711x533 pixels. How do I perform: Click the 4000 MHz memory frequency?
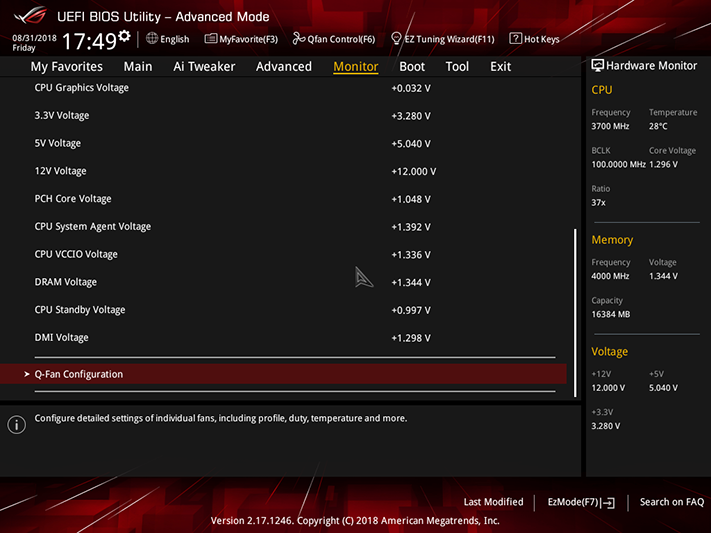tap(610, 276)
